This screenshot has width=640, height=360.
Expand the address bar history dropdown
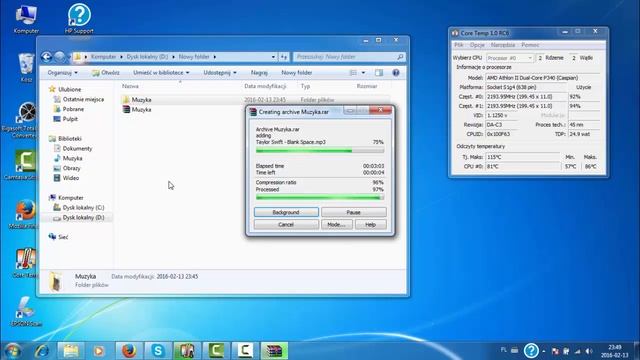tap(273, 57)
